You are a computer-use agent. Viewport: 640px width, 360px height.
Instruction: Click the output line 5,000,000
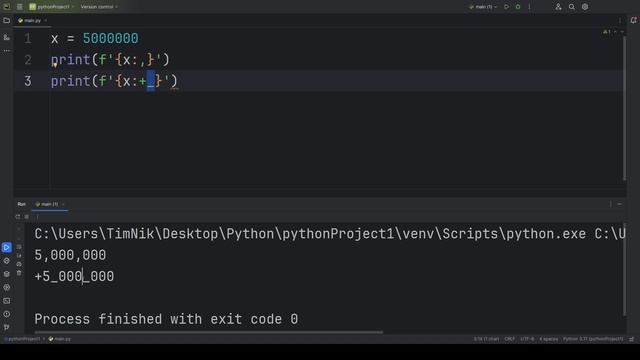pos(70,255)
